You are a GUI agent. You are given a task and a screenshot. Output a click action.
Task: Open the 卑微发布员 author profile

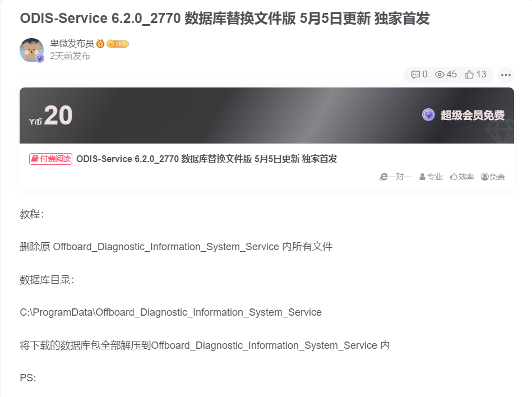point(72,43)
